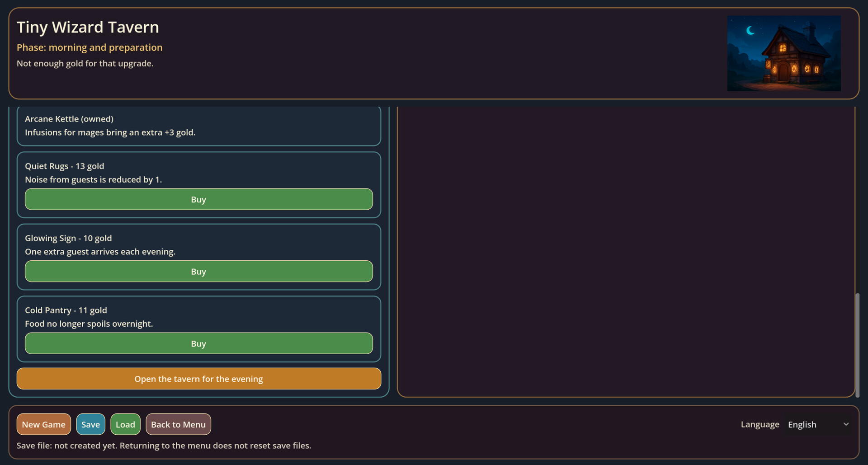The width and height of the screenshot is (868, 465).
Task: Start a New Game
Action: [x=43, y=424]
